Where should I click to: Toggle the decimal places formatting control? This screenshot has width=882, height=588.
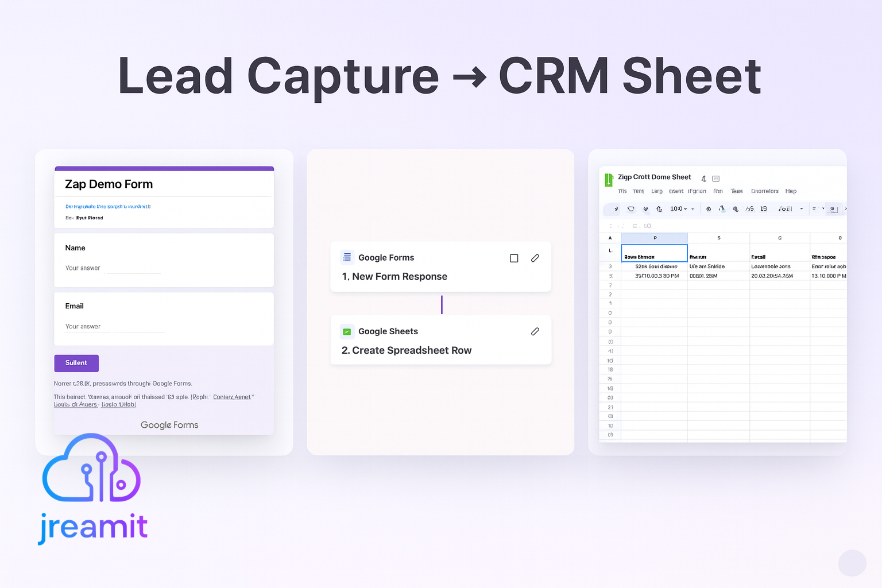[x=749, y=208]
